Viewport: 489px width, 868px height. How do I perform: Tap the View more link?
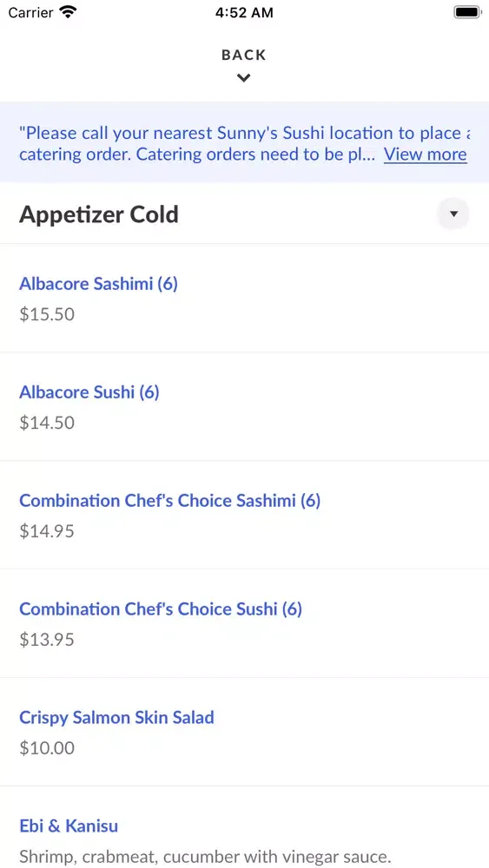coord(426,154)
